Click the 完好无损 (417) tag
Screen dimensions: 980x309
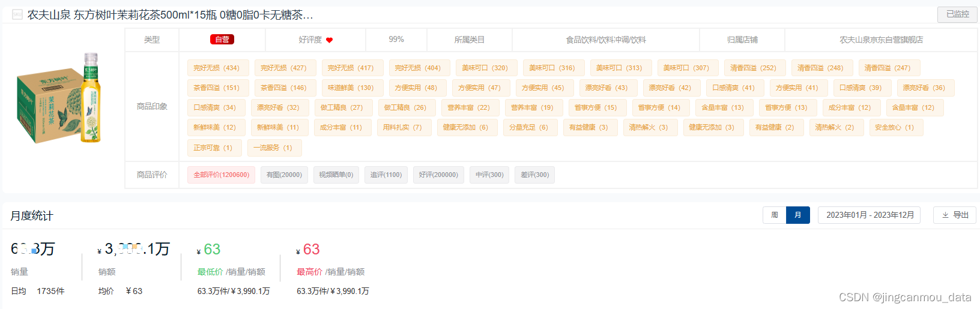351,68
